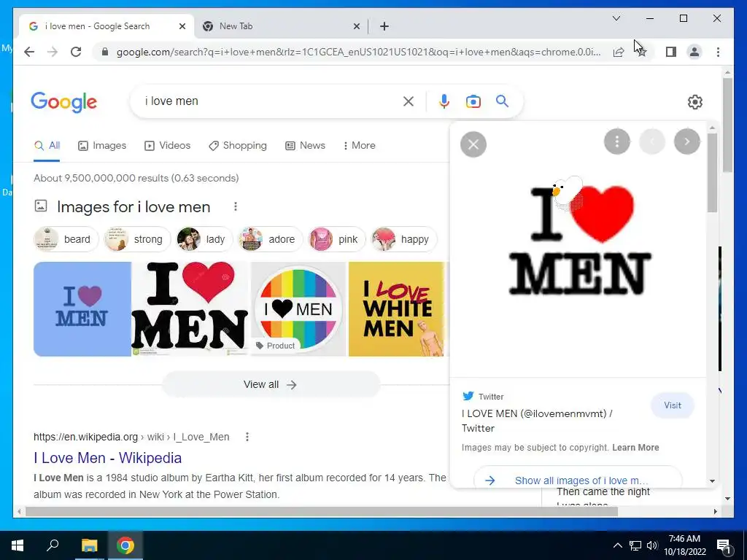Viewport: 747px width, 560px height.
Task: Open the Learn More copyright link
Action: click(635, 448)
